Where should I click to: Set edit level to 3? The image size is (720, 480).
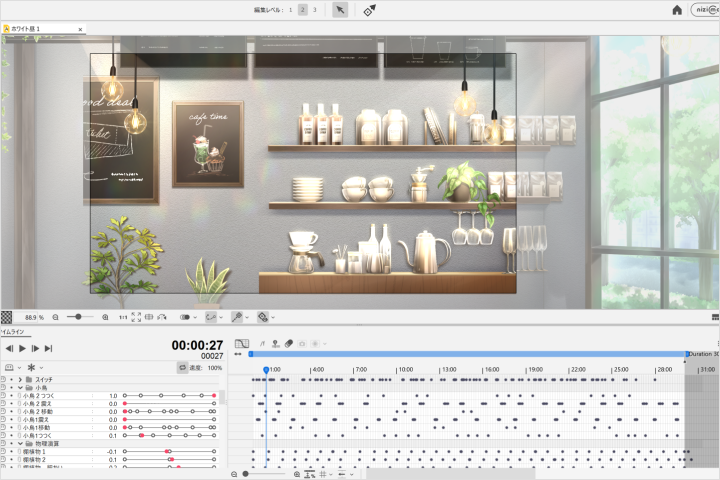tap(315, 10)
